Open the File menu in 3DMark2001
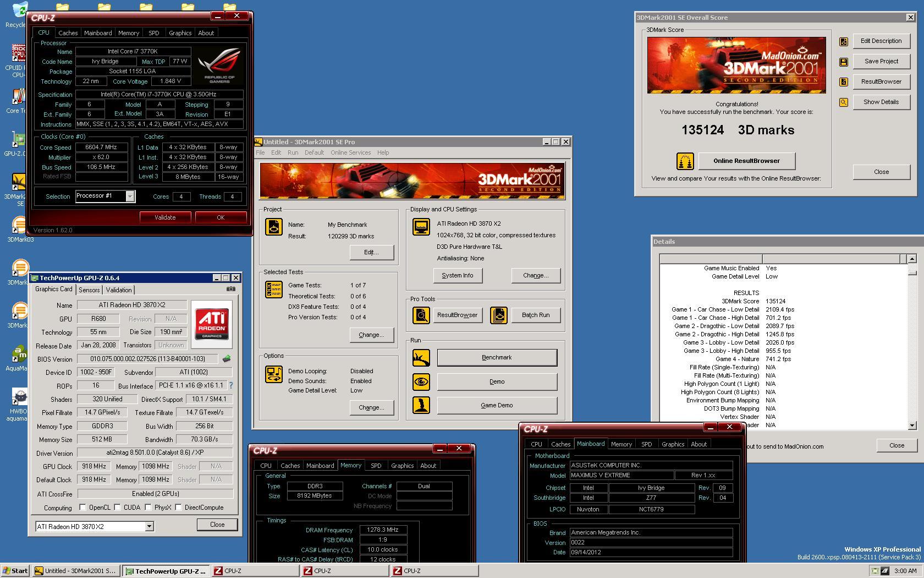The width and height of the screenshot is (924, 578). coord(260,152)
